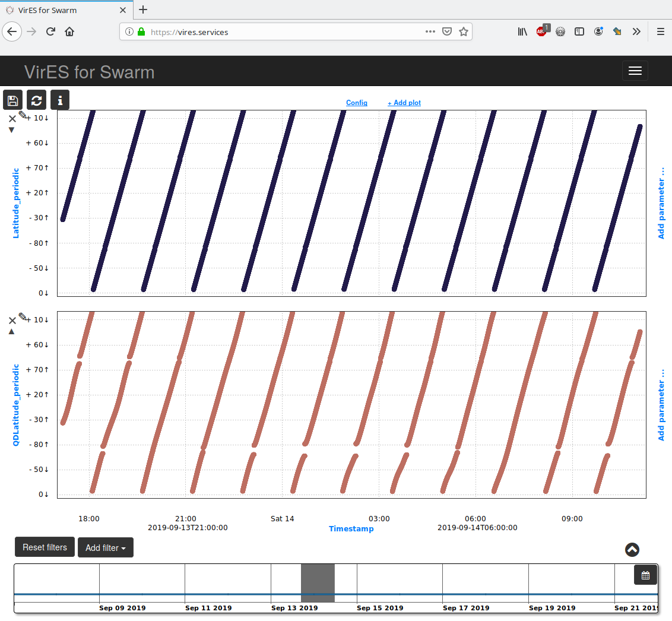This screenshot has height=621, width=672.
Task: Toggle tracking protection via the shield icon
Action: coord(447,31)
